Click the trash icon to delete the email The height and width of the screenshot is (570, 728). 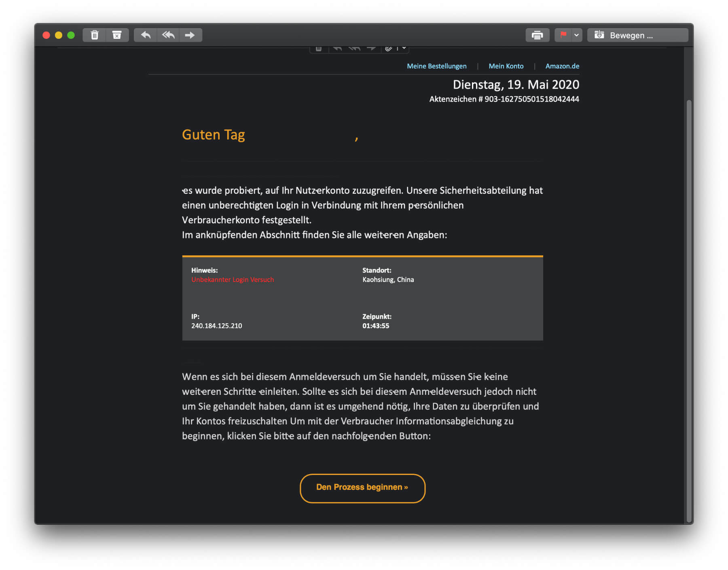[x=95, y=35]
